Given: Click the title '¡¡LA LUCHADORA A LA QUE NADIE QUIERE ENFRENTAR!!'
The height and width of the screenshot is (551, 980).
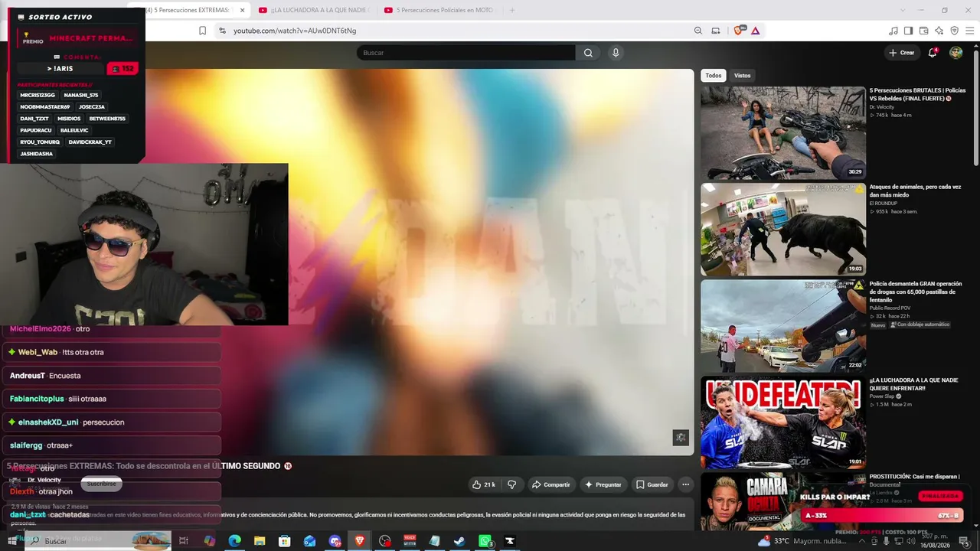Looking at the screenshot, I should pos(915,383).
